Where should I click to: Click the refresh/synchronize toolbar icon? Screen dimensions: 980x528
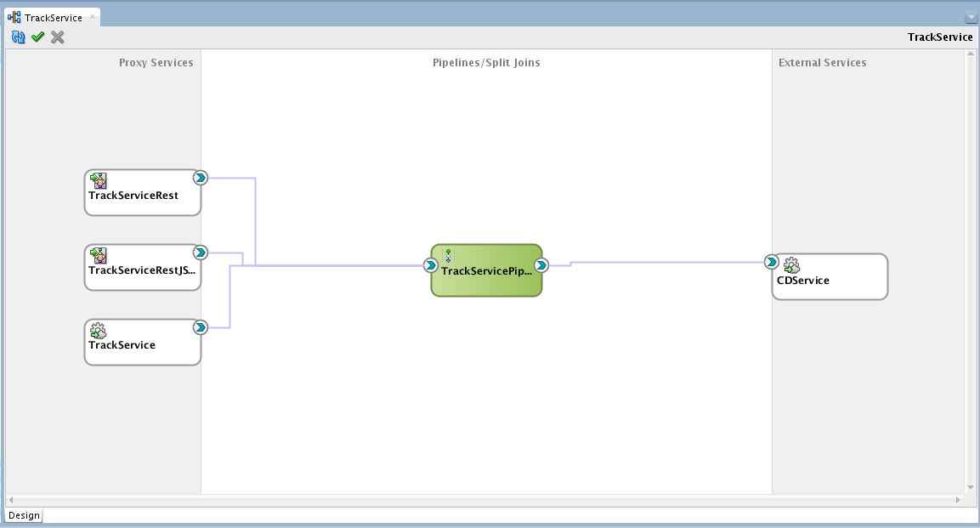(18, 37)
